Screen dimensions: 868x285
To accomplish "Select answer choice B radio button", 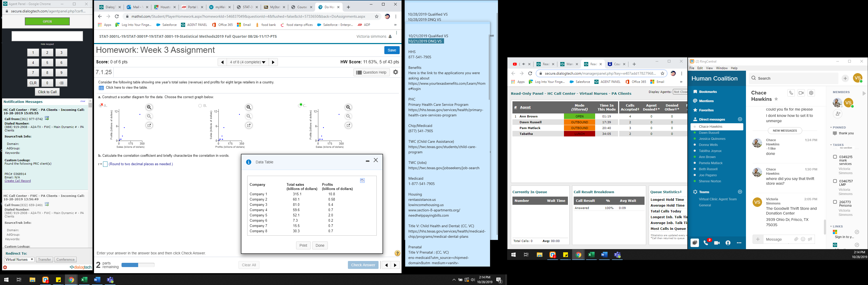I will (x=200, y=106).
